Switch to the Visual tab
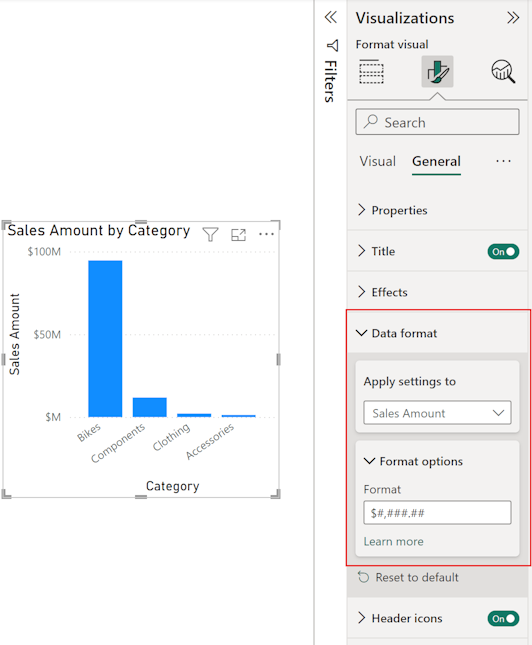This screenshot has width=532, height=645. (377, 161)
